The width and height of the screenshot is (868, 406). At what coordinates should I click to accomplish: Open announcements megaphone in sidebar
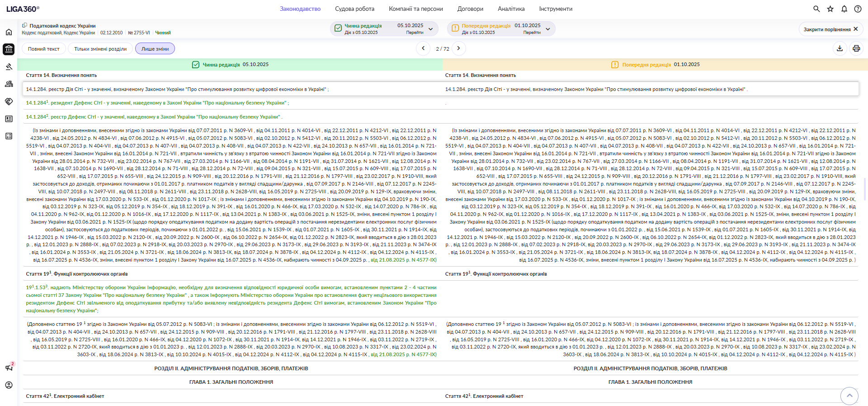pyautogui.click(x=9, y=368)
